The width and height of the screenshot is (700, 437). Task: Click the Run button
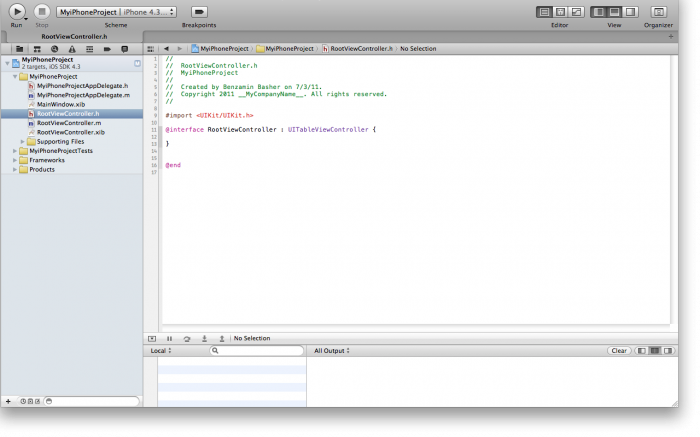coord(17,11)
